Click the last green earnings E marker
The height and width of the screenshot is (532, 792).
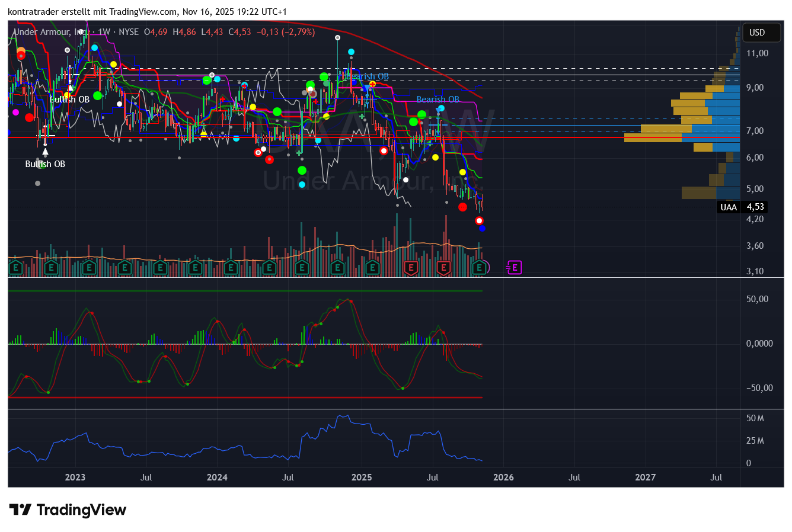pos(479,268)
